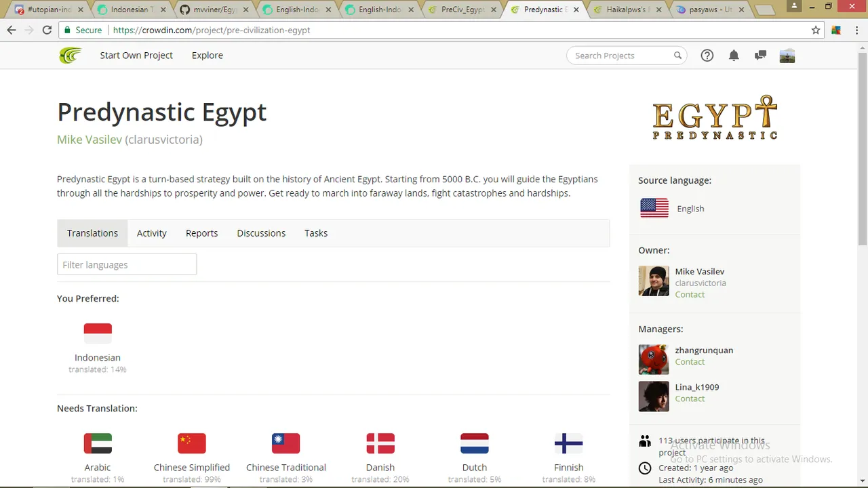Image resolution: width=868 pixels, height=488 pixels.
Task: Open the Danish language link
Action: point(380,468)
